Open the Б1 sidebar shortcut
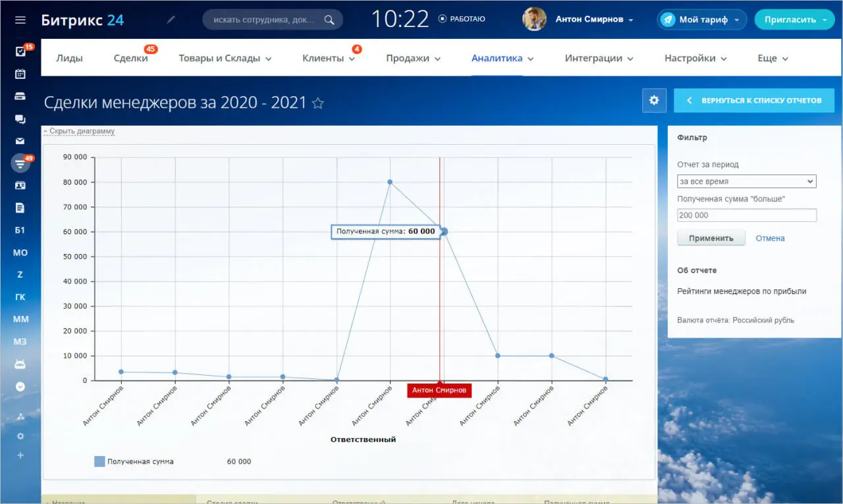Image resolution: width=843 pixels, height=504 pixels. (x=20, y=230)
